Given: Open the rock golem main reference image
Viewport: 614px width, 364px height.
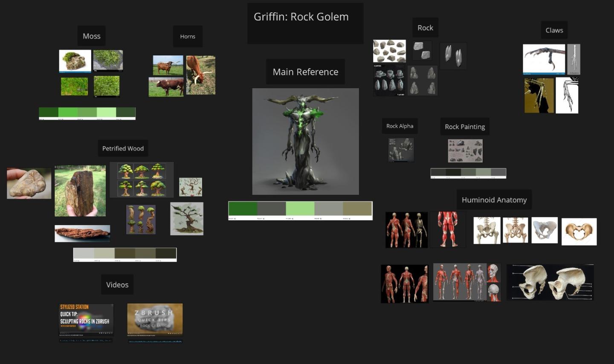Looking at the screenshot, I should [305, 142].
